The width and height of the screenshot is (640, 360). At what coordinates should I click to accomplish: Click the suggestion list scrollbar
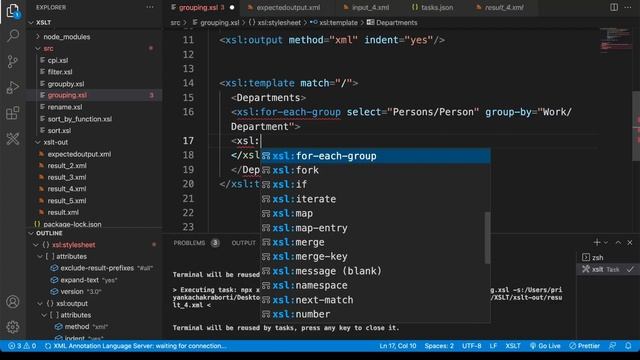487,238
